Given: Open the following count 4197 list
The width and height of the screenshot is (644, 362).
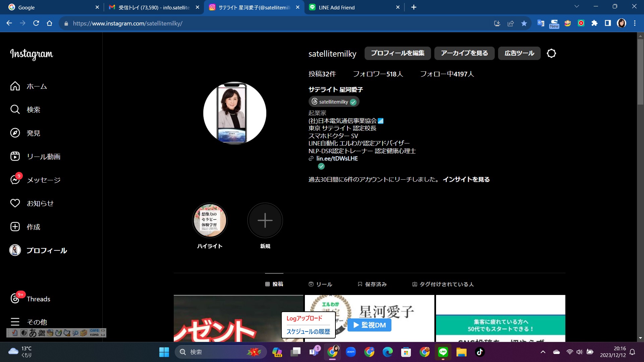Looking at the screenshot, I should [447, 74].
